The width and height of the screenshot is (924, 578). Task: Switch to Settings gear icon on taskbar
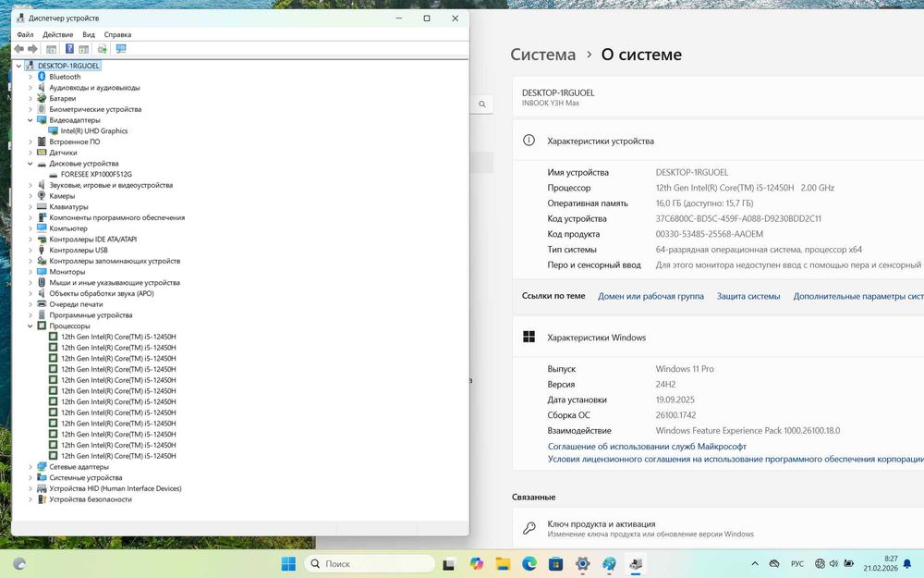pos(582,564)
